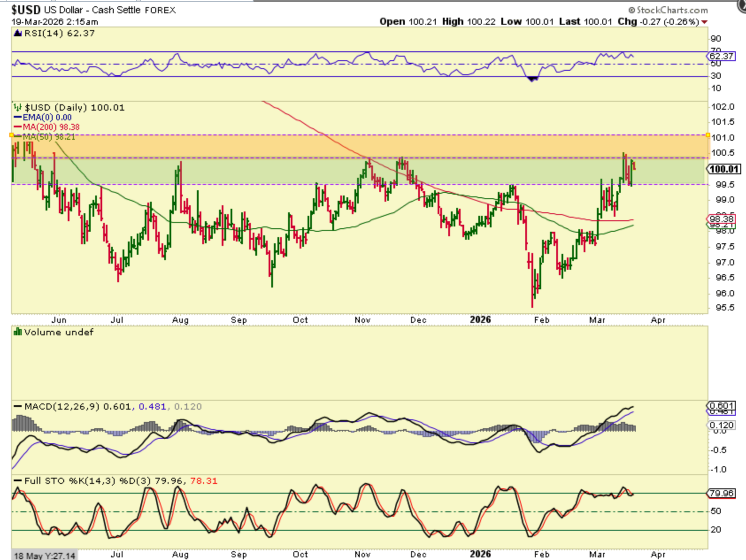746x560 pixels.
Task: Click the Low 100.01 value
Action: click(527, 22)
